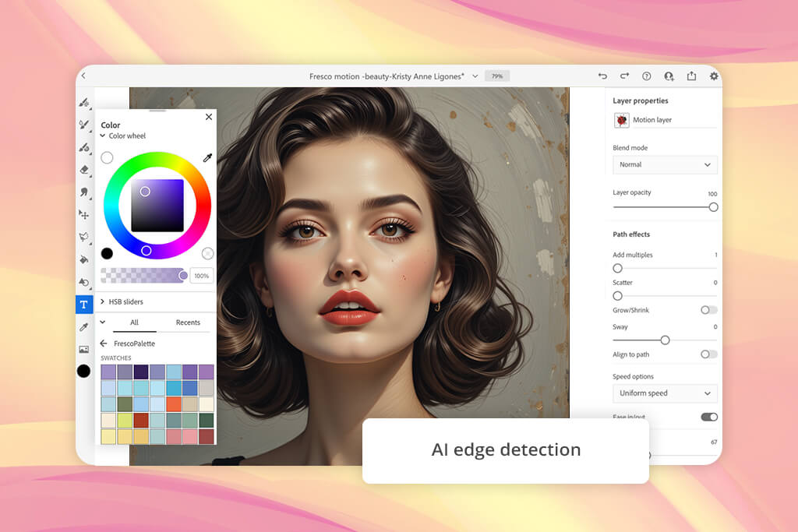Click the 100% opacity input field
Image resolution: width=798 pixels, height=532 pixels.
tap(202, 276)
